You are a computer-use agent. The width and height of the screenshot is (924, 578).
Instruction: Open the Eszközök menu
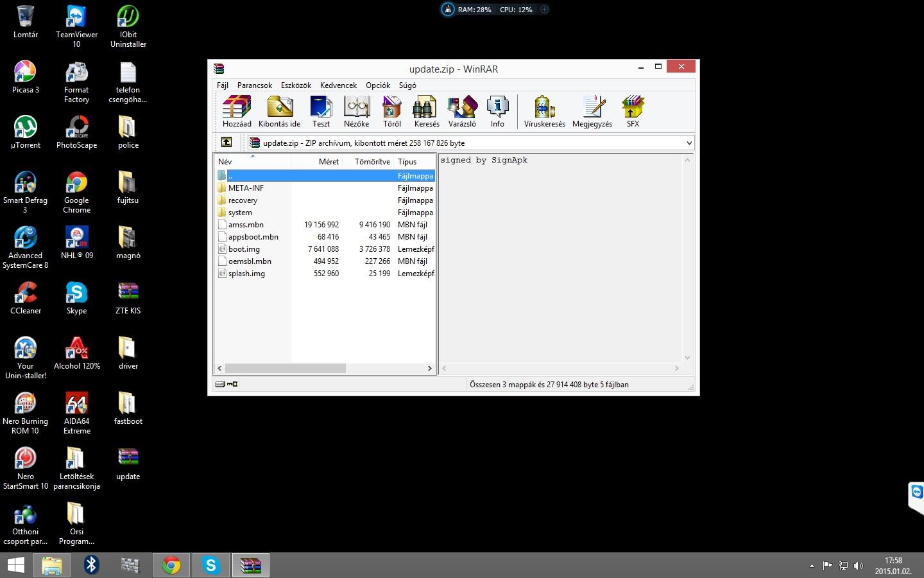click(296, 85)
